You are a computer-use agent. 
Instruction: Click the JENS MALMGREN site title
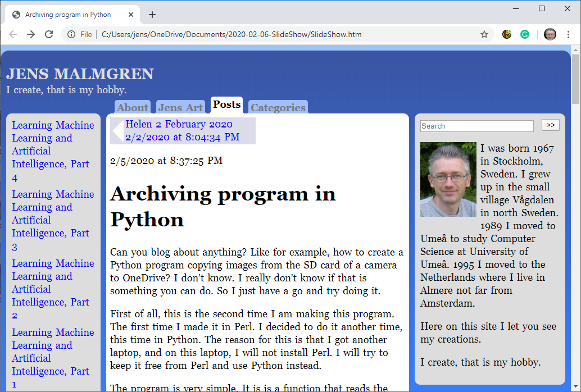[80, 74]
